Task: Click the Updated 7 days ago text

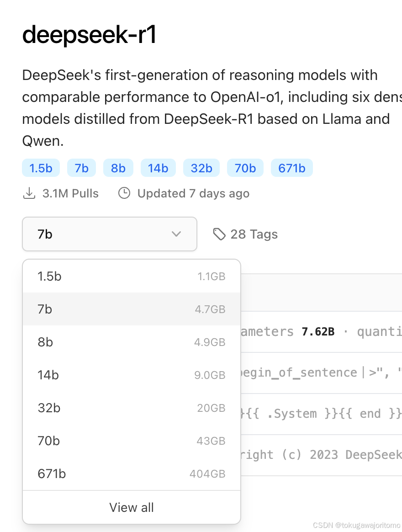Action: pos(193,193)
